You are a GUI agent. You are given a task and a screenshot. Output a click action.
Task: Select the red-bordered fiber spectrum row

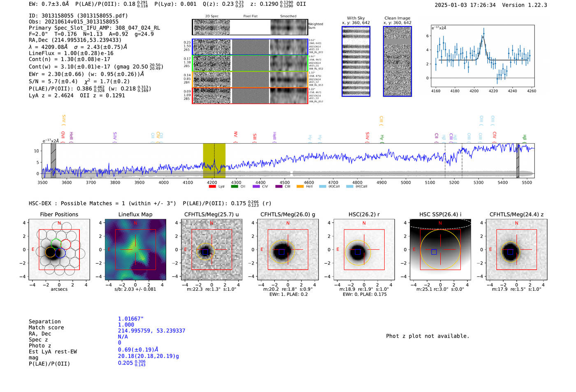tap(250, 95)
